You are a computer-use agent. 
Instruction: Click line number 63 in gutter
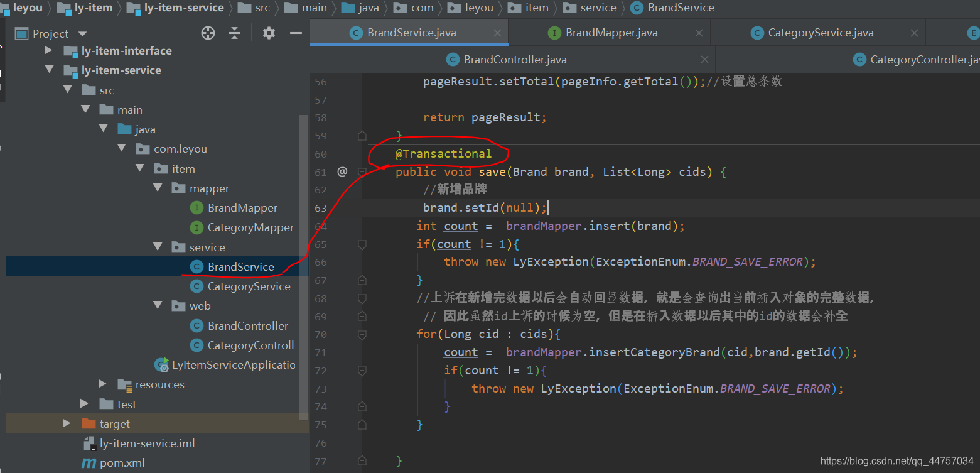coord(320,208)
